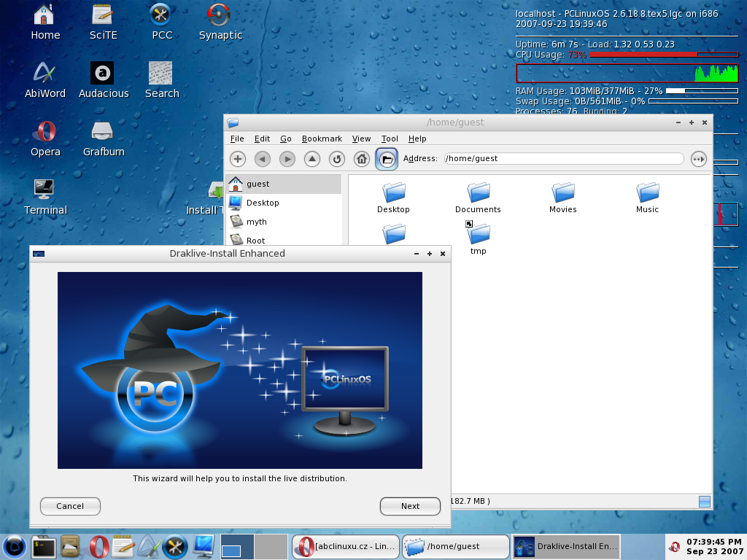
Task: Click the new tab plus button in file manager
Action: (x=238, y=158)
